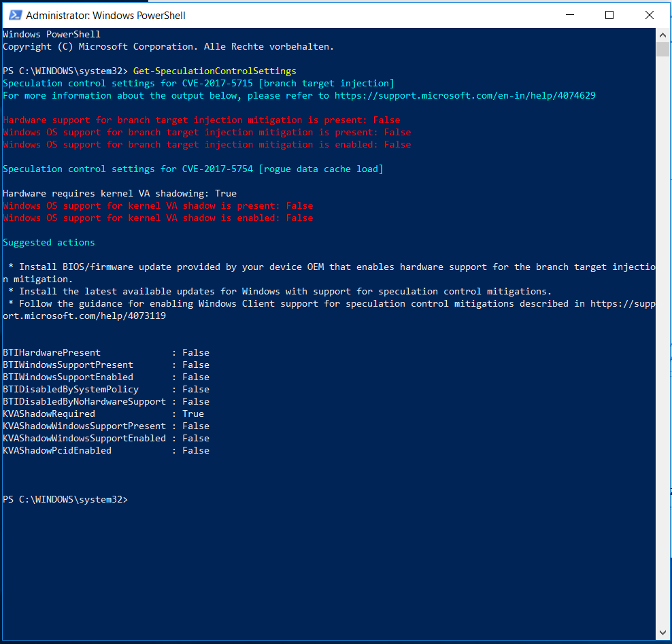Screen dimensions: 672x644
Task: Click the Get-SpeculationControlSettings command text
Action: click(215, 71)
